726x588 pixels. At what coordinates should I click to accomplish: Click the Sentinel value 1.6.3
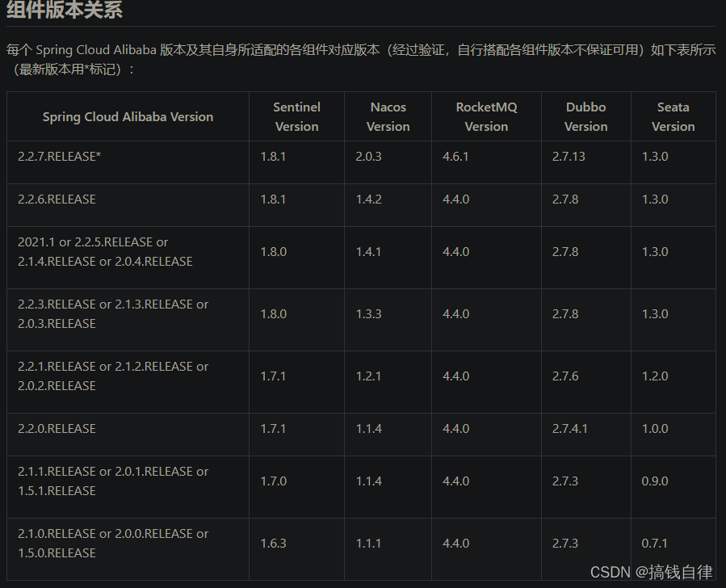pos(273,543)
